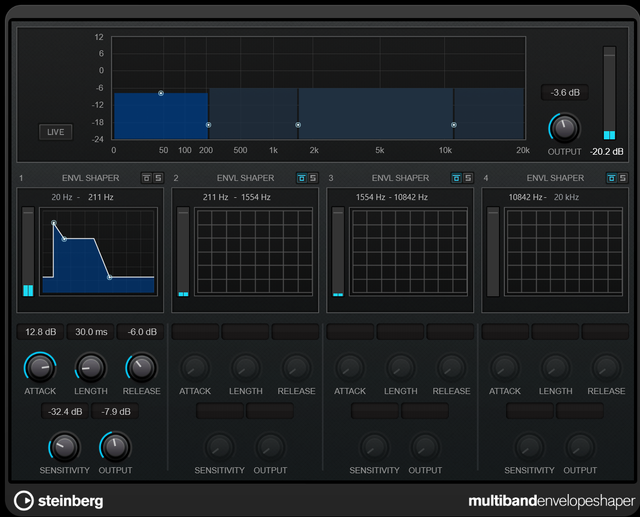Click length point in band 1 envelope curve

[64, 239]
